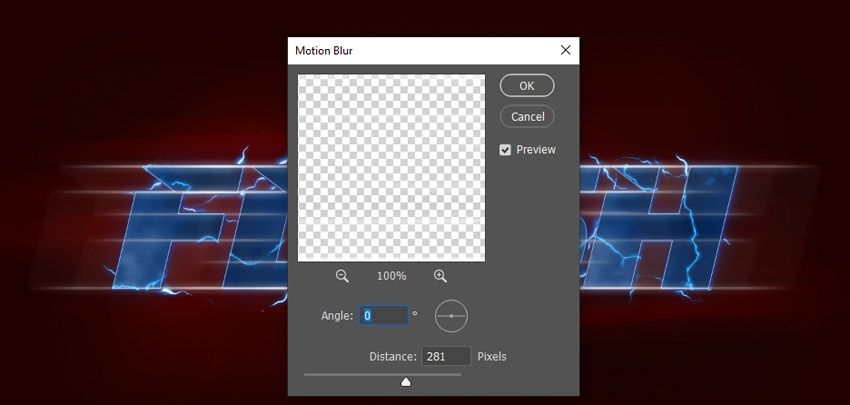The height and width of the screenshot is (405, 850).
Task: Set direction using the angle dial
Action: (451, 316)
